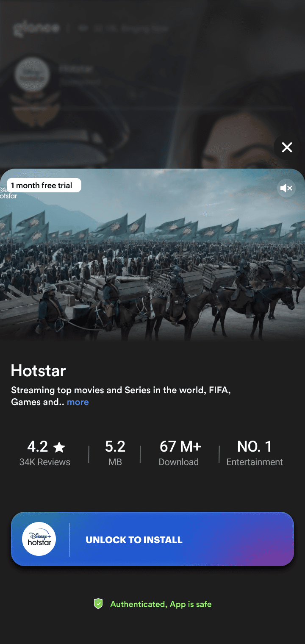The image size is (305, 644).
Task: Tap the green security shield icon
Action: tap(98, 604)
